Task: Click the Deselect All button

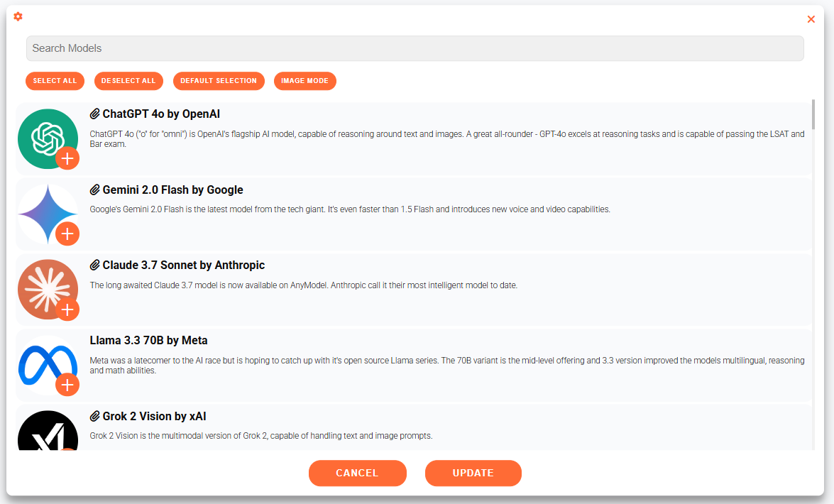Action: click(x=128, y=81)
